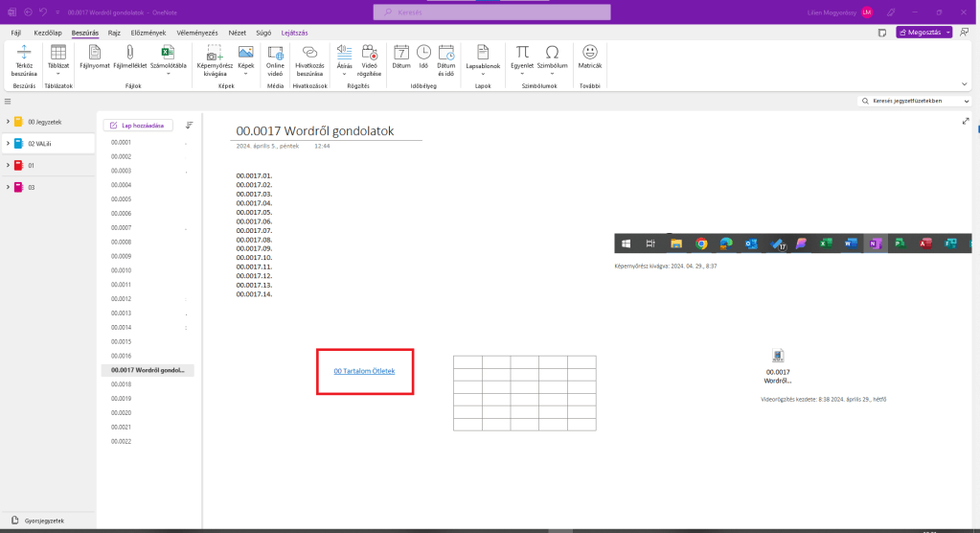This screenshot has height=533, width=980.
Task: Expand the 00 Jegyzetek notebook
Action: coord(8,122)
